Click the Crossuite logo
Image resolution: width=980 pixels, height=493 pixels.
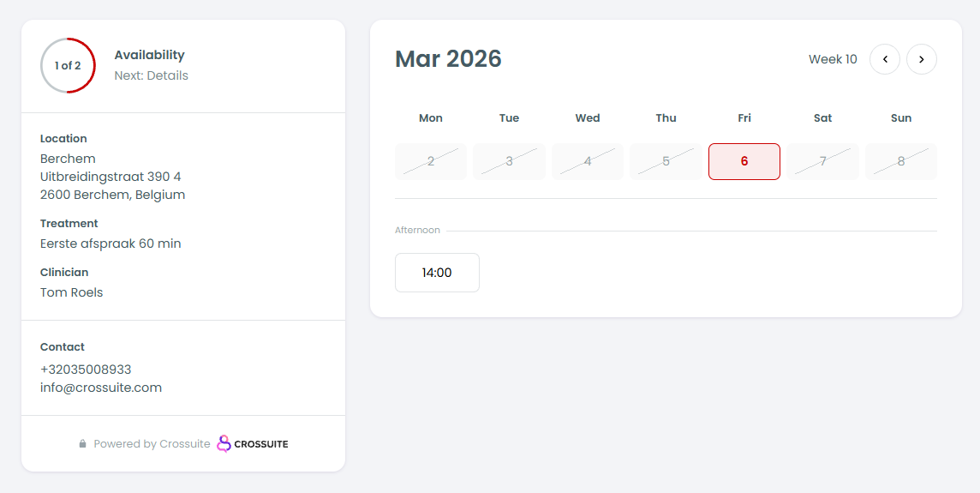coord(253,444)
